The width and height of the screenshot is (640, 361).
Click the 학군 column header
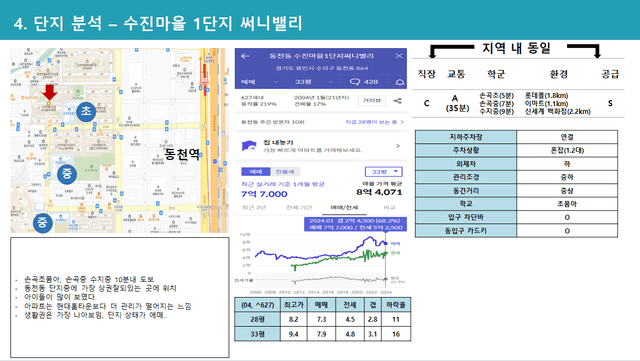tap(496, 74)
